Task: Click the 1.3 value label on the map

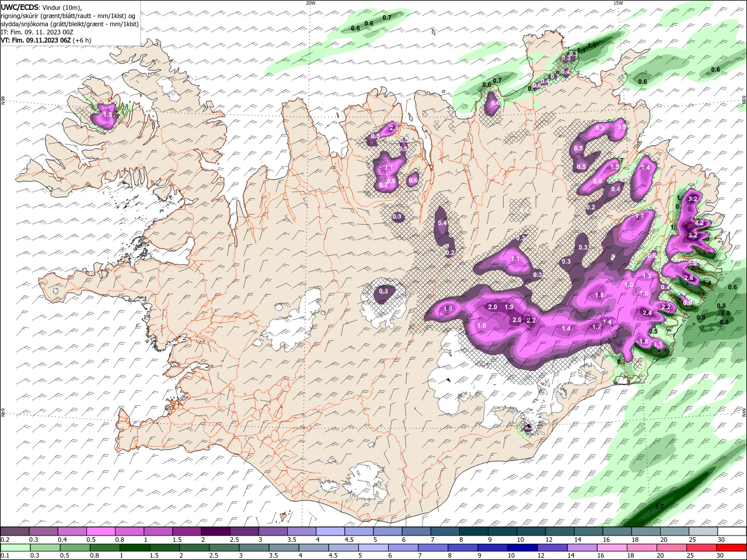Action: click(x=647, y=276)
